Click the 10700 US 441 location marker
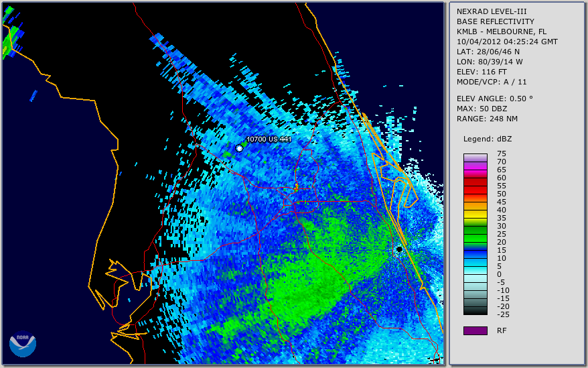The image size is (588, 368). [239, 148]
